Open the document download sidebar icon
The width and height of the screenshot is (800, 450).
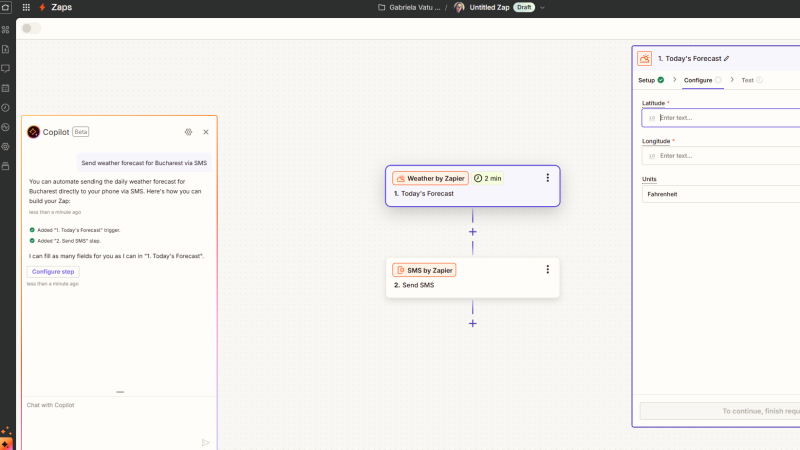click(6, 49)
